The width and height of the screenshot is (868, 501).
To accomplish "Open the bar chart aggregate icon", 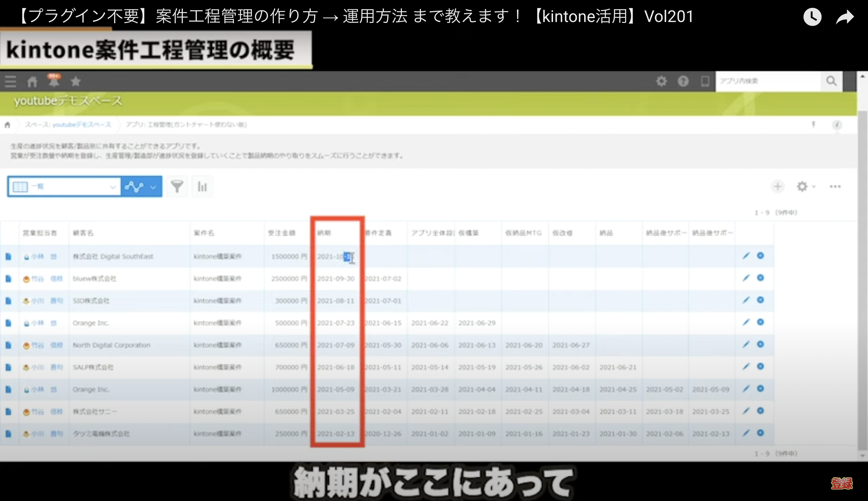I will pyautogui.click(x=202, y=187).
